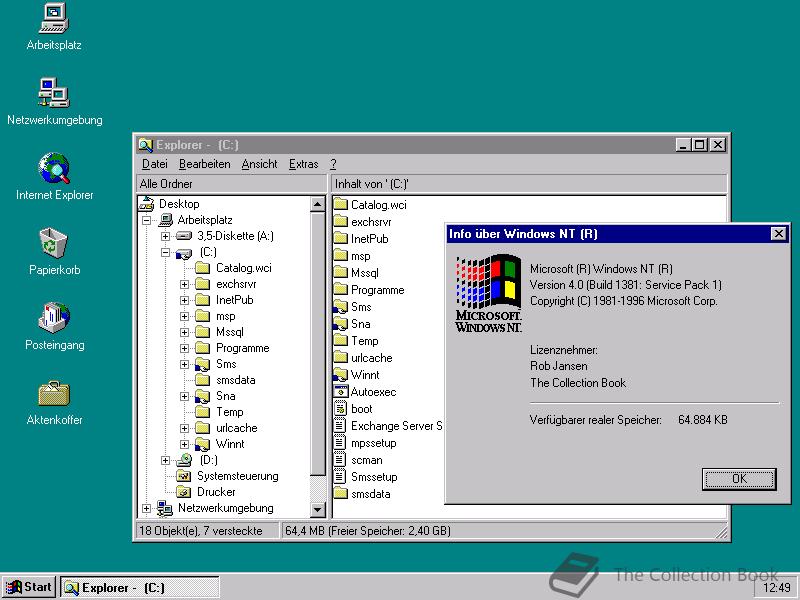800x600 pixels.
Task: Expand the Netzwerkumgebung tree node
Action: [x=146, y=509]
